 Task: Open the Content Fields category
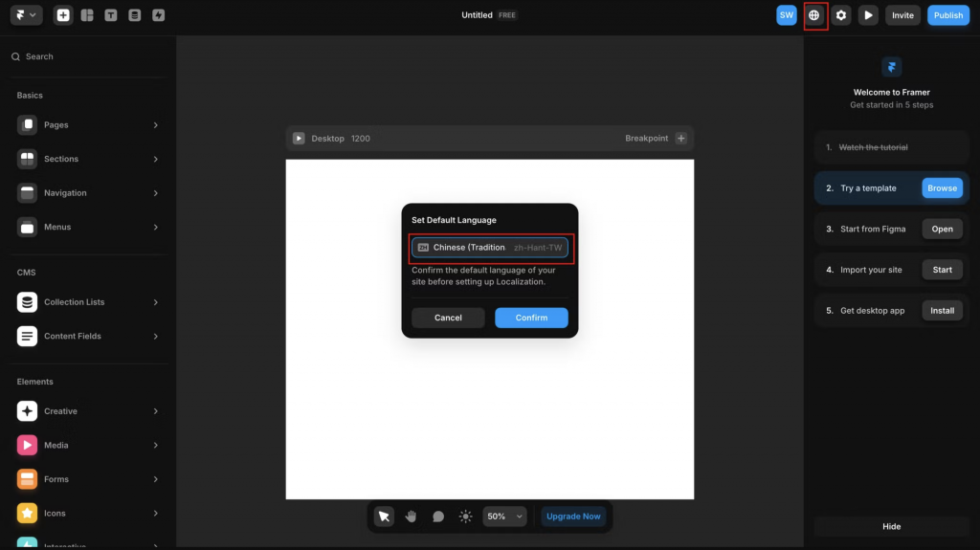tap(88, 337)
